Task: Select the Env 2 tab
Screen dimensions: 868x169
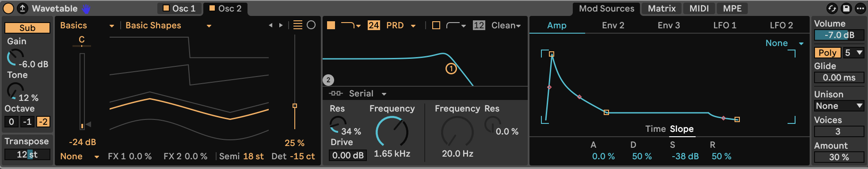Action: click(613, 25)
